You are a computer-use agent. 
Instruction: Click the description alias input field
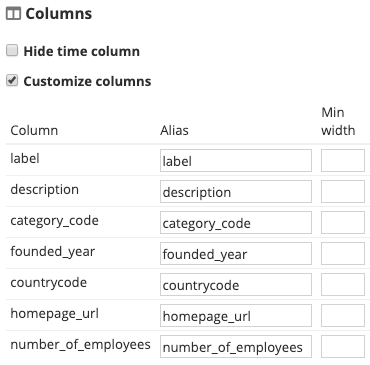point(236,192)
